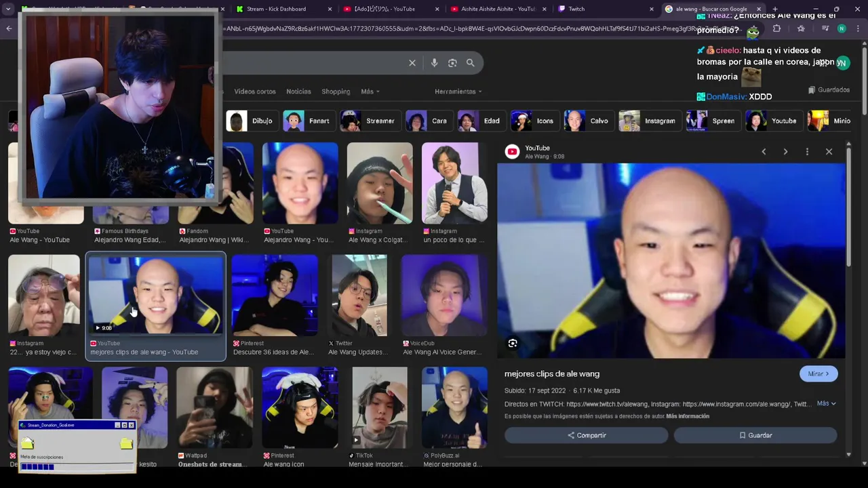Screen dimensions: 868x488
Task: Select the ale wang Buscar con Google tab
Action: tap(711, 9)
